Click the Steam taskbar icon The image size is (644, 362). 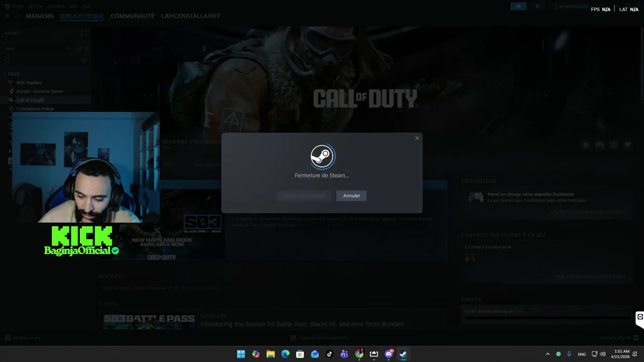click(403, 354)
